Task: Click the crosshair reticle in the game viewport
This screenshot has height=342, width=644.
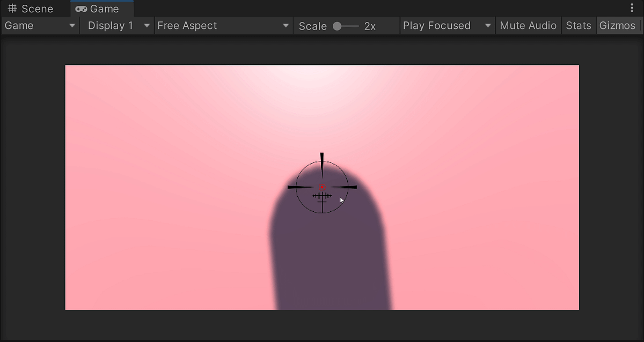Action: coord(321,186)
